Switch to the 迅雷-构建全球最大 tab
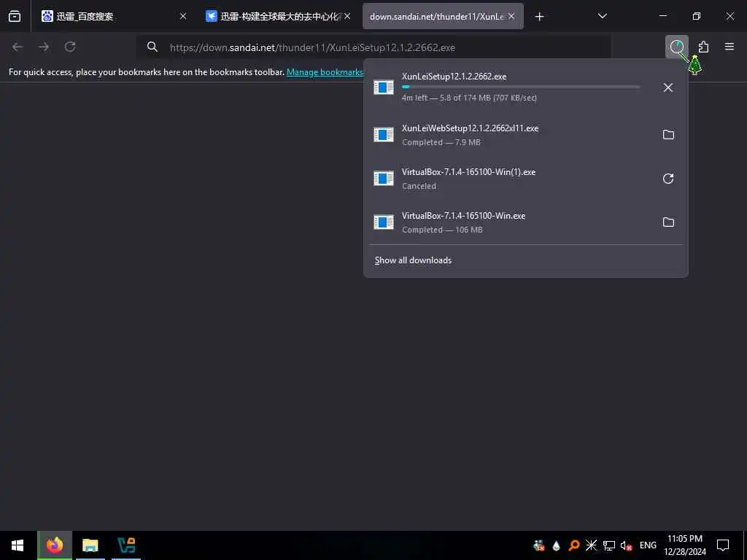This screenshot has width=747, height=560. pos(278,16)
